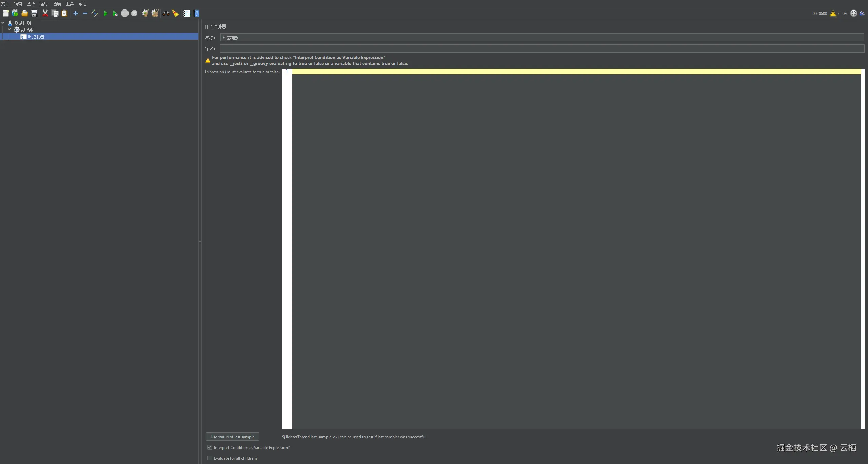Click the Toggle enable/disable toolbar icon
Image resolution: width=868 pixels, height=464 pixels.
coord(95,14)
